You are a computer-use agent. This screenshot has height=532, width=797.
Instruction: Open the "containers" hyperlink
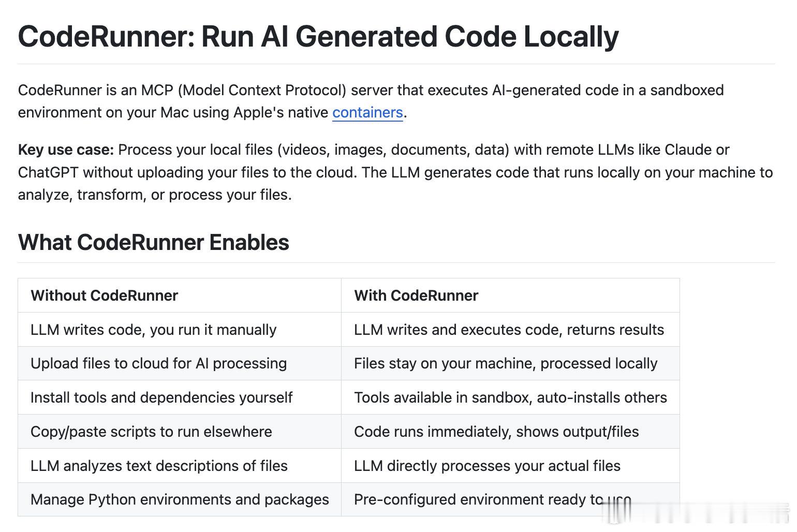[x=367, y=112]
